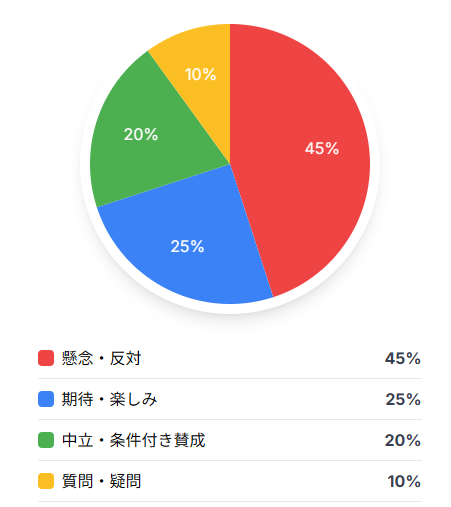Select the blue 期待・楽しみ legend swatch
Screen dimensions: 451x507
46,399
